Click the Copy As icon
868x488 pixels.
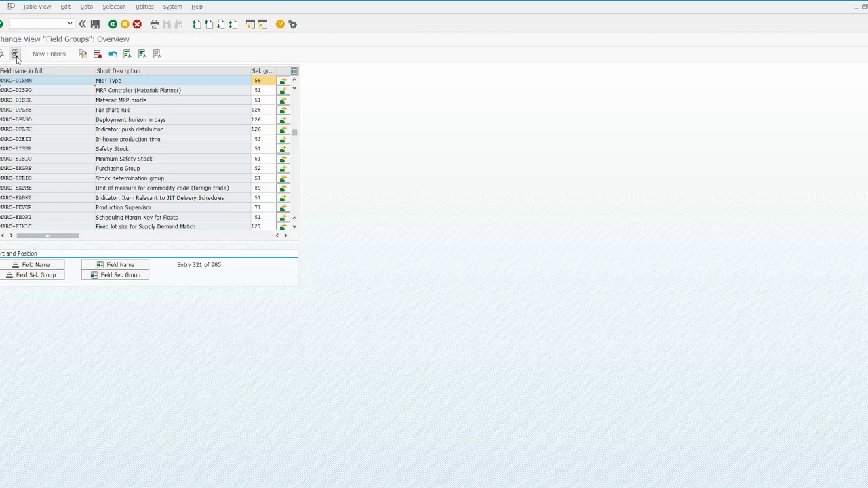click(83, 54)
